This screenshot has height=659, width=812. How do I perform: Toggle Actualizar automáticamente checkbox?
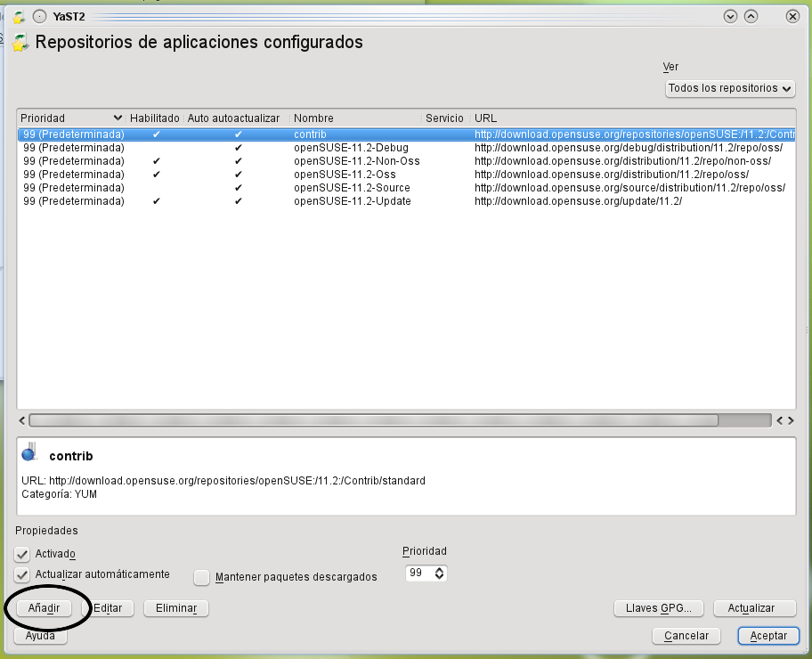click(22, 574)
